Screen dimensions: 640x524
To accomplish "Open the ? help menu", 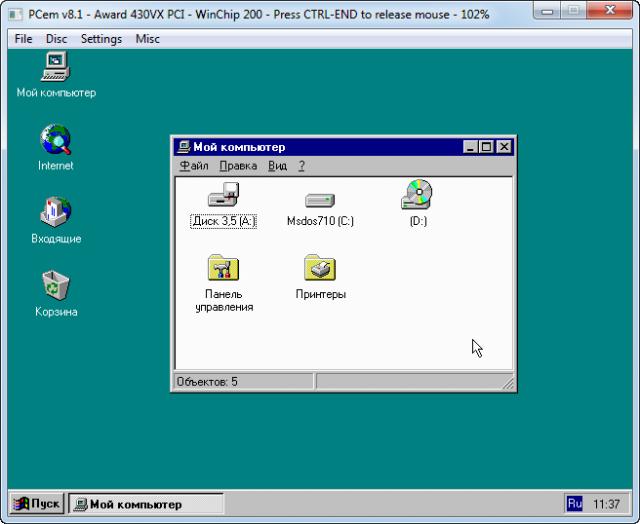I will (302, 166).
